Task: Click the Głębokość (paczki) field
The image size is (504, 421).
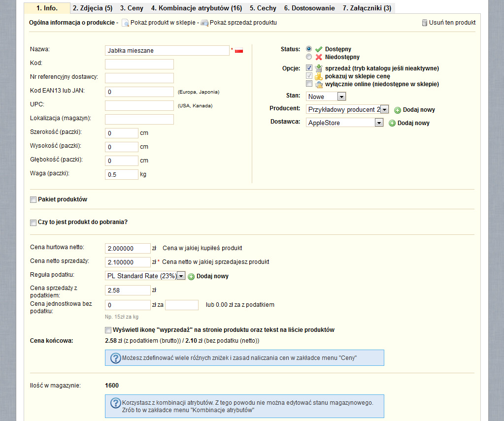Action: (122, 161)
